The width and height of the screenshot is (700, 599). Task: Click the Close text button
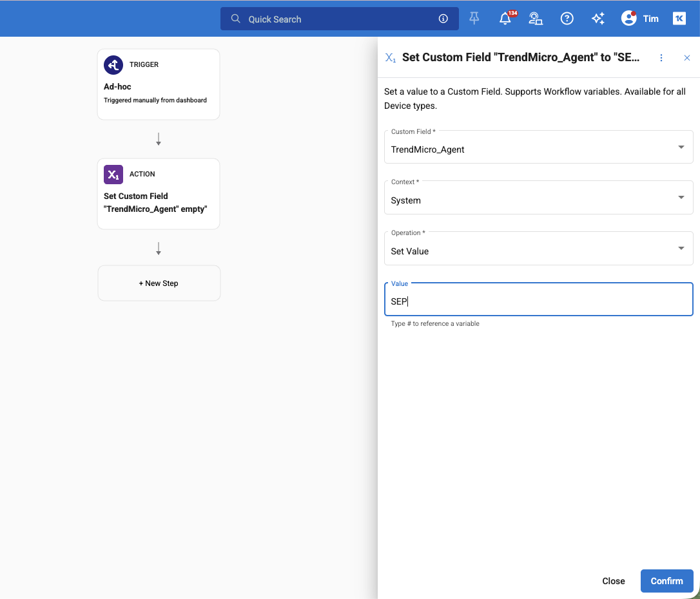[614, 581]
